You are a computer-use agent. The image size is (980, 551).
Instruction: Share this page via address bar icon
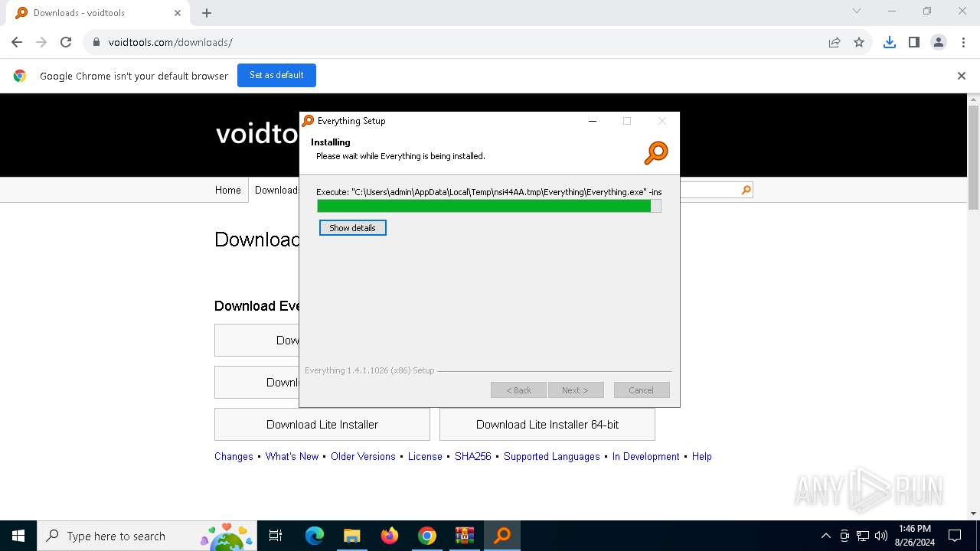pyautogui.click(x=835, y=42)
